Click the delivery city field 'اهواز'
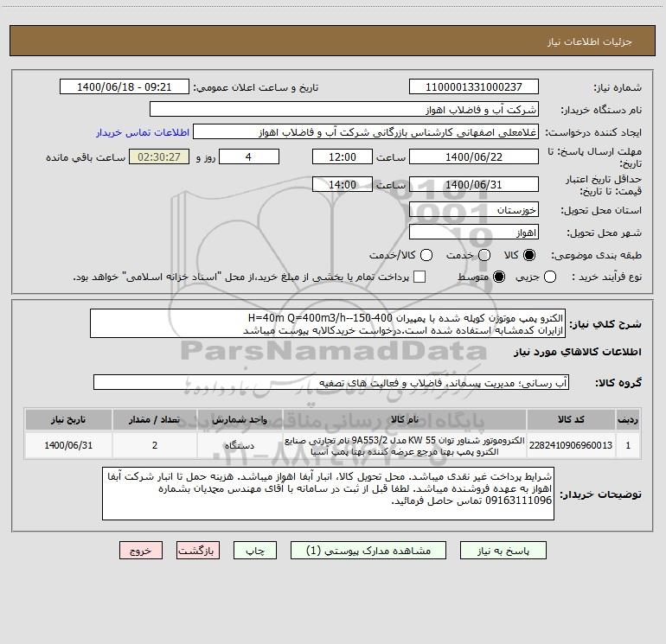The height and width of the screenshot is (644, 666). 474,233
